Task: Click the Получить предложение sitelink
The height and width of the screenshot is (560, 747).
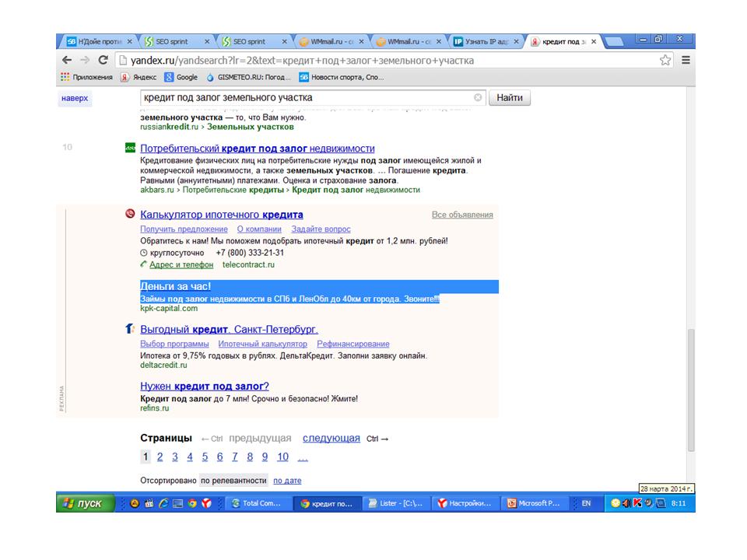Action: 184,229
